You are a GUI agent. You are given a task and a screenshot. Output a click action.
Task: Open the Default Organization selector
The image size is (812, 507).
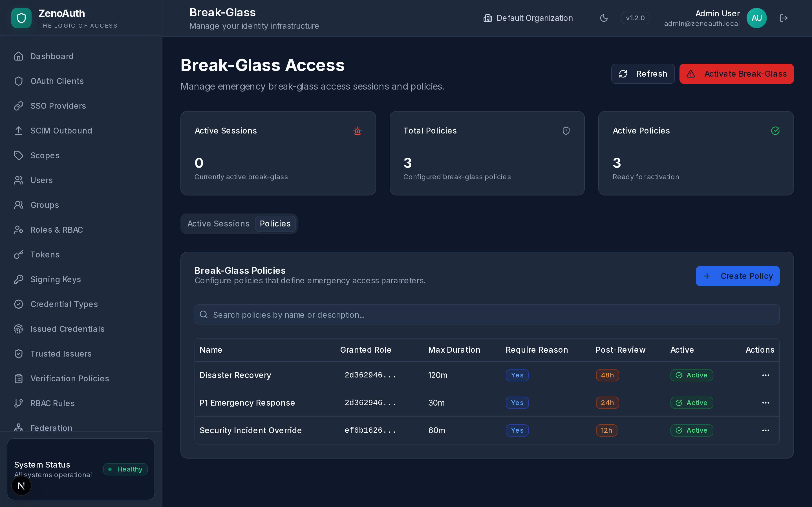pyautogui.click(x=528, y=18)
